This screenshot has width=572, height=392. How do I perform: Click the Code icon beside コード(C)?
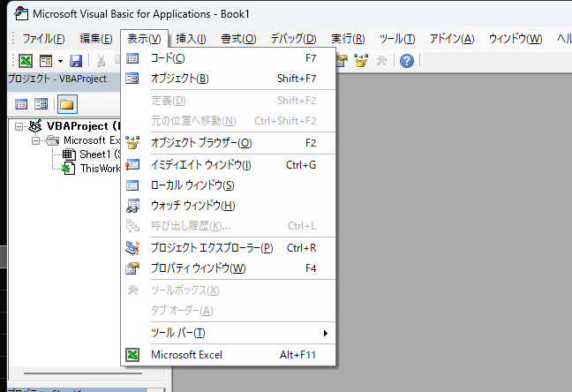coord(132,58)
